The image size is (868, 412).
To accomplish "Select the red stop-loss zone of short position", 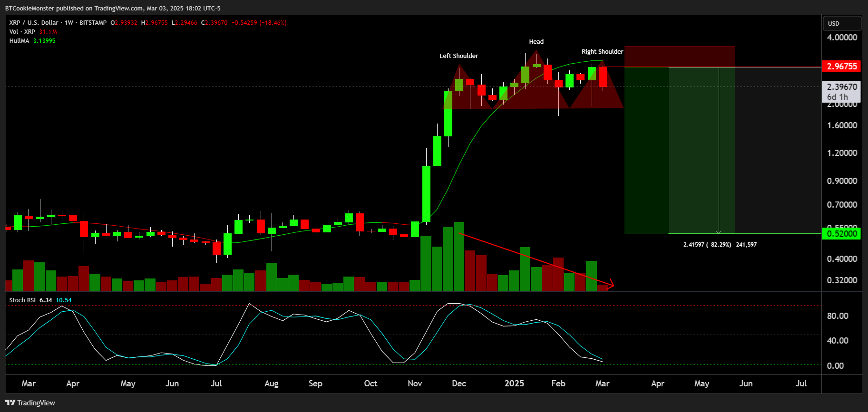I will click(680, 57).
